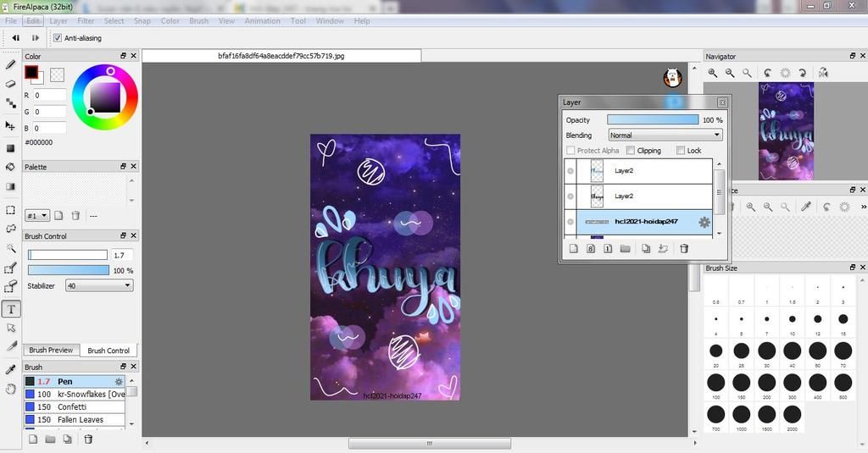The image size is (868, 453).
Task: Open the Blending mode dropdown
Action: (x=665, y=135)
